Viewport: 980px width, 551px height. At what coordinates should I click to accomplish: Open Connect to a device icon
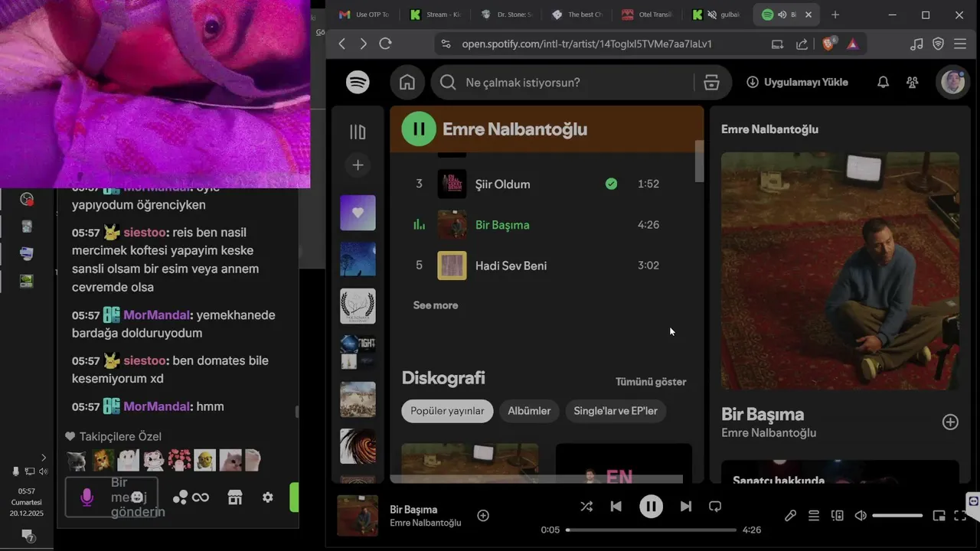[838, 516]
